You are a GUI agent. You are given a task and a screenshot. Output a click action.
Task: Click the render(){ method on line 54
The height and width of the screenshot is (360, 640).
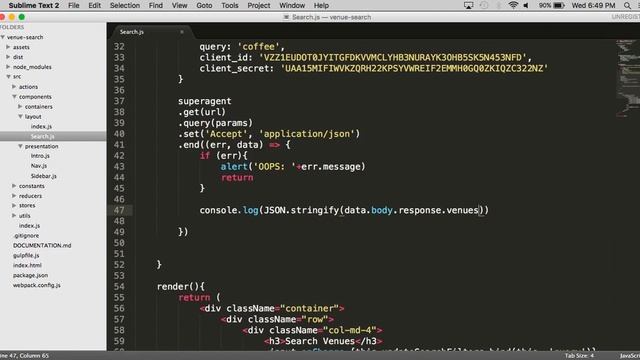pyautogui.click(x=181, y=287)
